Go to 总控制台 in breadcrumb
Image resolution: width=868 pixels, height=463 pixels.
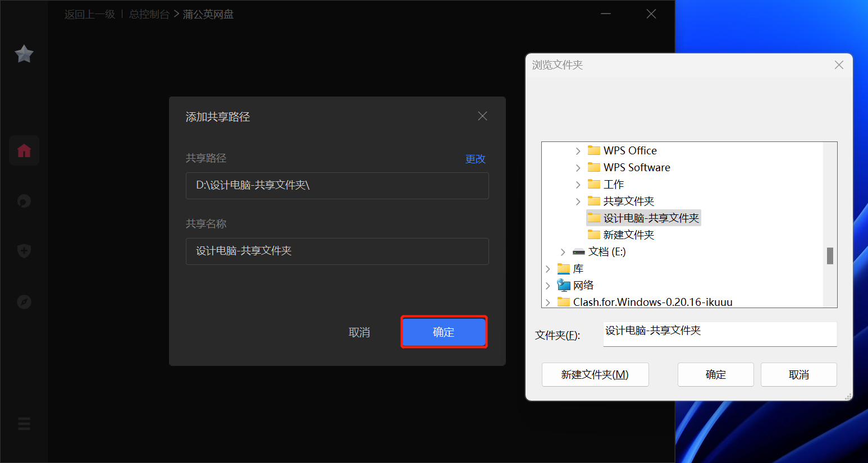pos(149,15)
